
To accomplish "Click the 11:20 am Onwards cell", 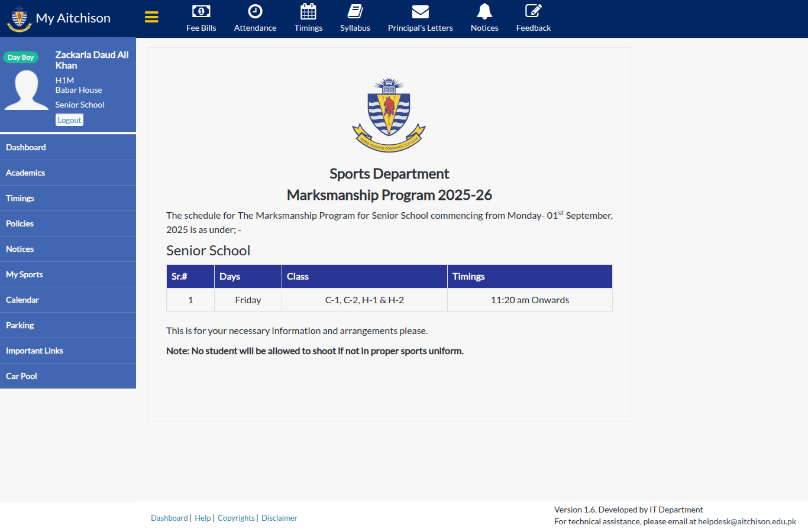I will pos(530,300).
